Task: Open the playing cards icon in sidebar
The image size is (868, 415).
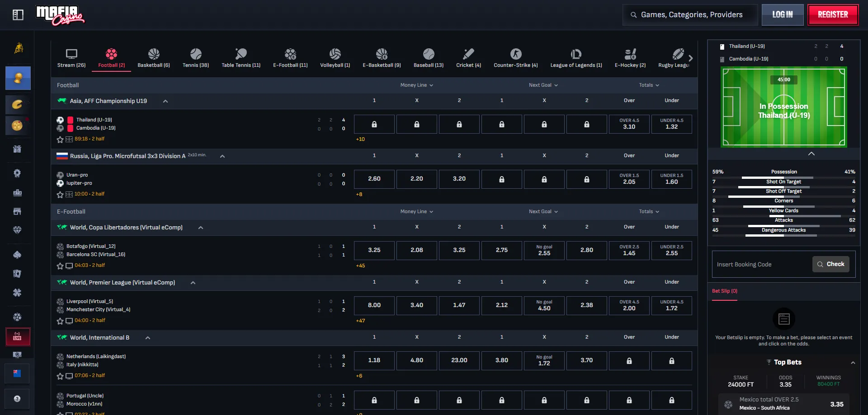Action: pos(17,274)
